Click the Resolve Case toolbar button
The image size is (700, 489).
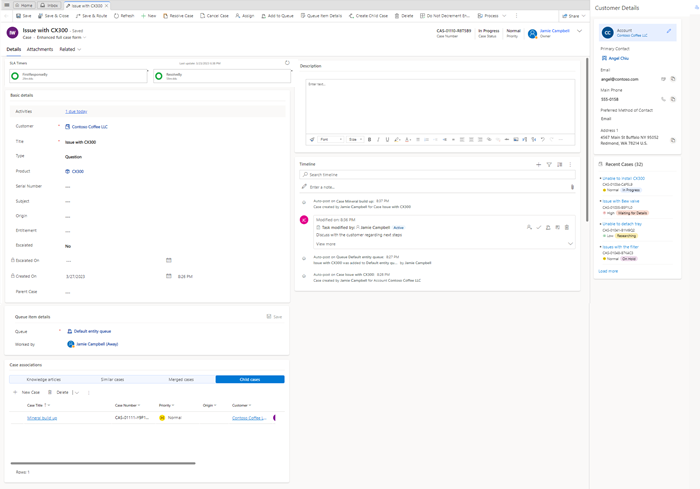pyautogui.click(x=180, y=16)
